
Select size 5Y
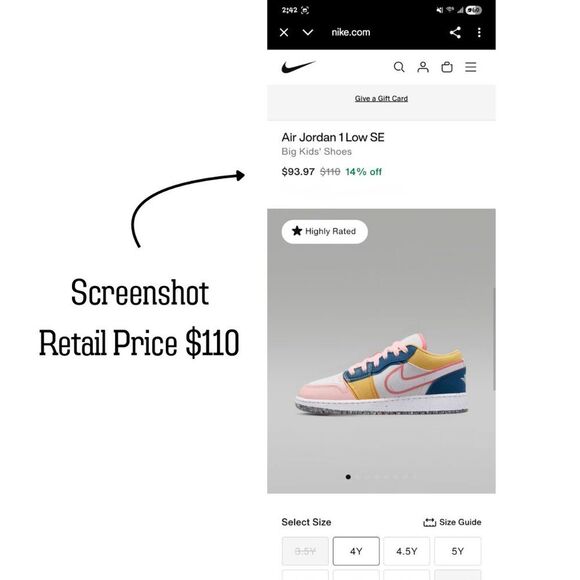(458, 551)
